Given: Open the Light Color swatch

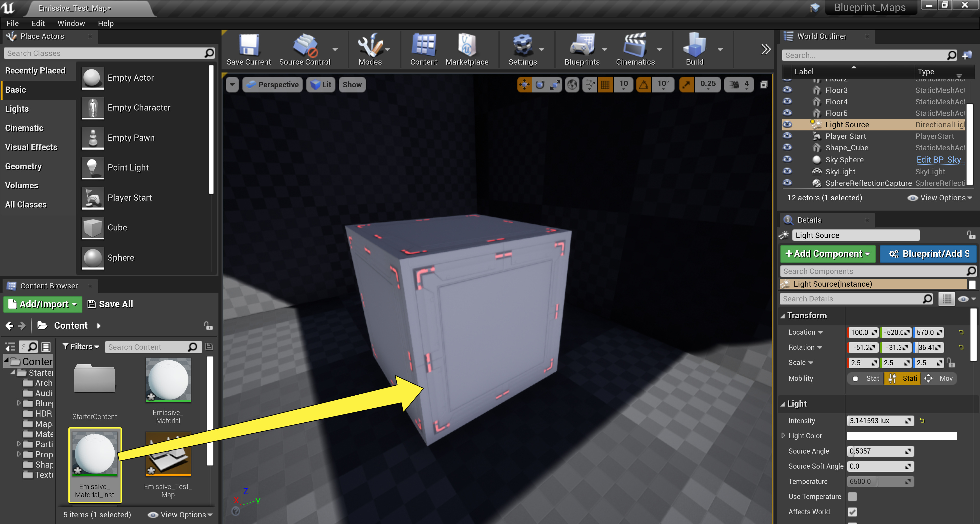Looking at the screenshot, I should point(902,436).
